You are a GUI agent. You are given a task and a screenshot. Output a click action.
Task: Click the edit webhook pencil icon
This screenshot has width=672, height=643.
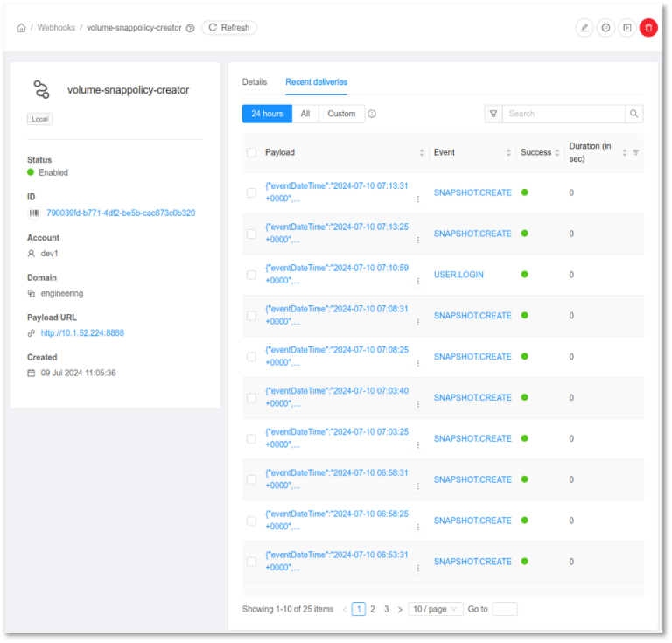point(584,28)
